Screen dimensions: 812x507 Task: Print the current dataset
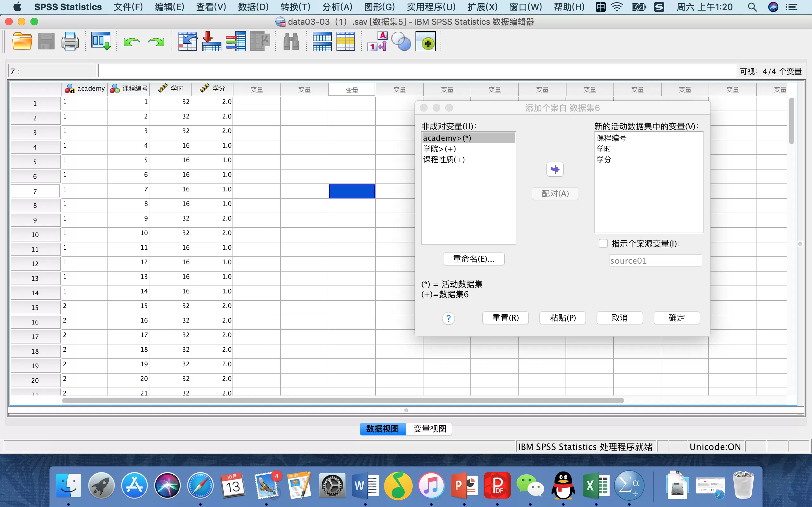click(x=70, y=41)
